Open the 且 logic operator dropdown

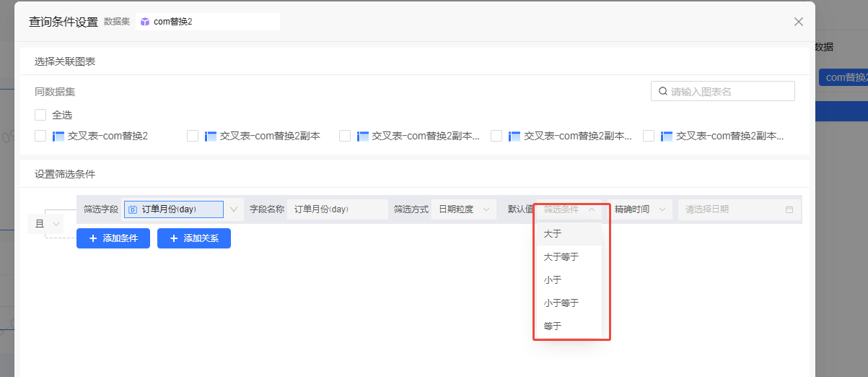(45, 225)
